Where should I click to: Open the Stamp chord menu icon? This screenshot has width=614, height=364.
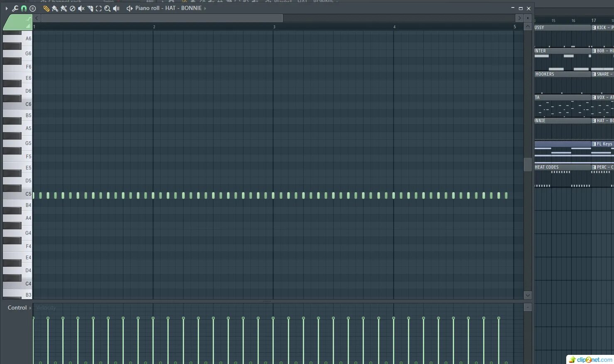[33, 8]
